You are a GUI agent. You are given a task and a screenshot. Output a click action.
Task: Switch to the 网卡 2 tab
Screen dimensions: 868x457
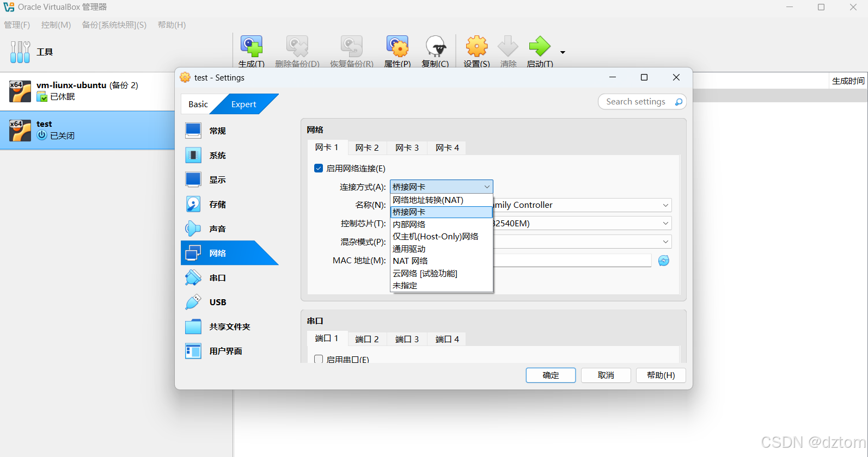[x=367, y=148]
